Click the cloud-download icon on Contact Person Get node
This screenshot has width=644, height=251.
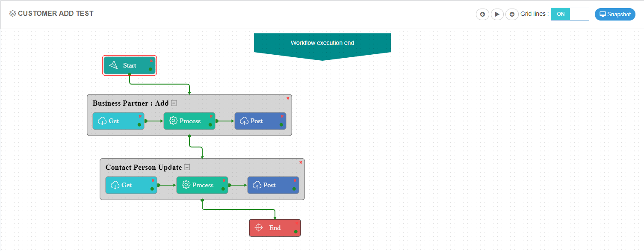coord(115,185)
